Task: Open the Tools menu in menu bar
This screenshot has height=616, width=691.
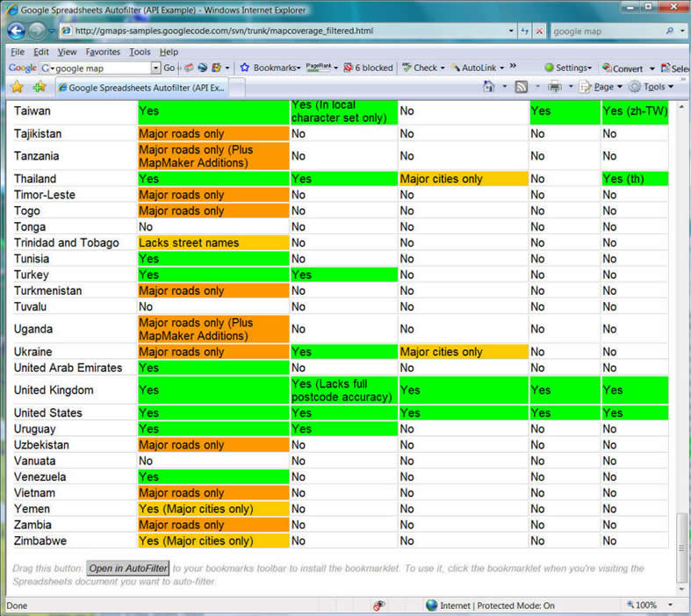Action: click(140, 52)
